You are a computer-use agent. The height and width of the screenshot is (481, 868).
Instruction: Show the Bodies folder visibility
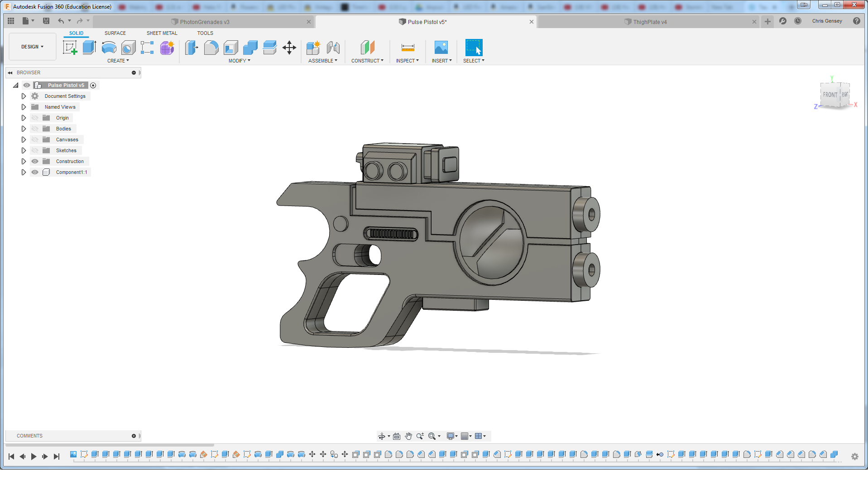34,129
